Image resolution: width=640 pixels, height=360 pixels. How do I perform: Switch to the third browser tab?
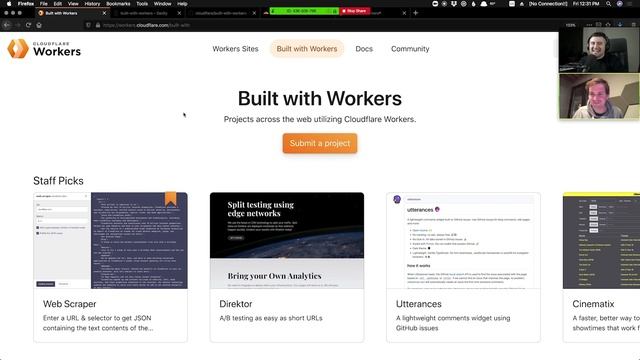222,13
